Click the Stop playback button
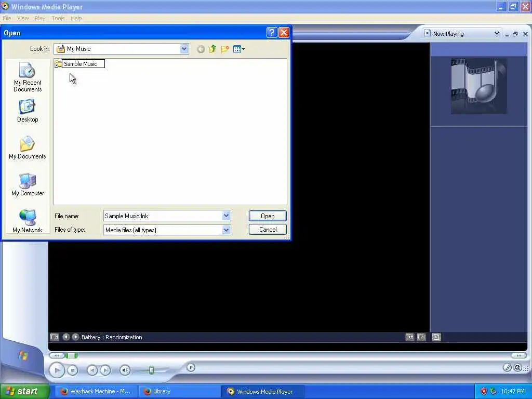This screenshot has width=532, height=399. coord(73,370)
